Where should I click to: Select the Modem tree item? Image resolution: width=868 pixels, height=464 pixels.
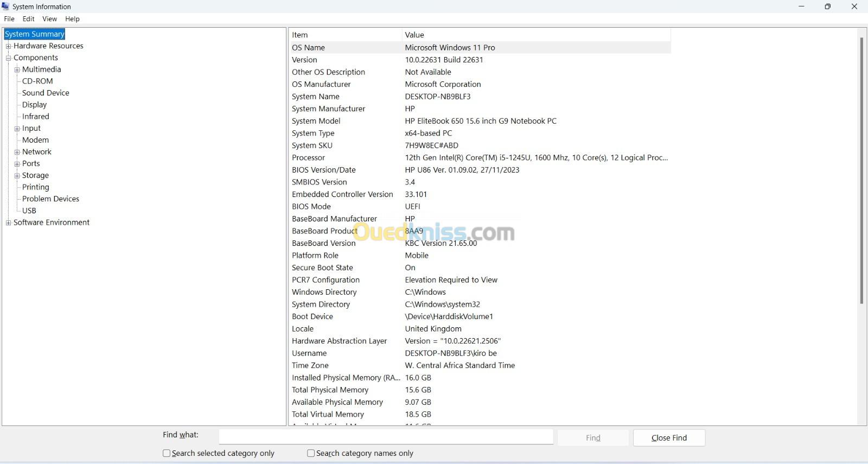click(x=35, y=140)
